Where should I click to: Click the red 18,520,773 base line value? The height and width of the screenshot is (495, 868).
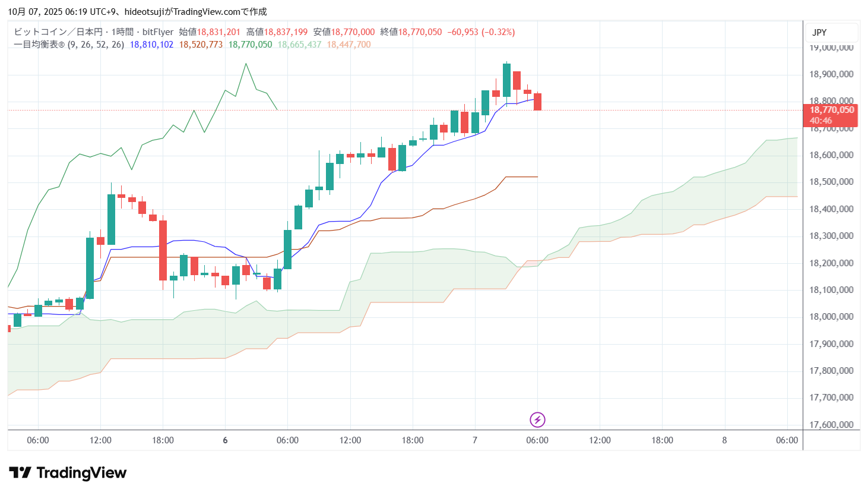[x=201, y=45]
